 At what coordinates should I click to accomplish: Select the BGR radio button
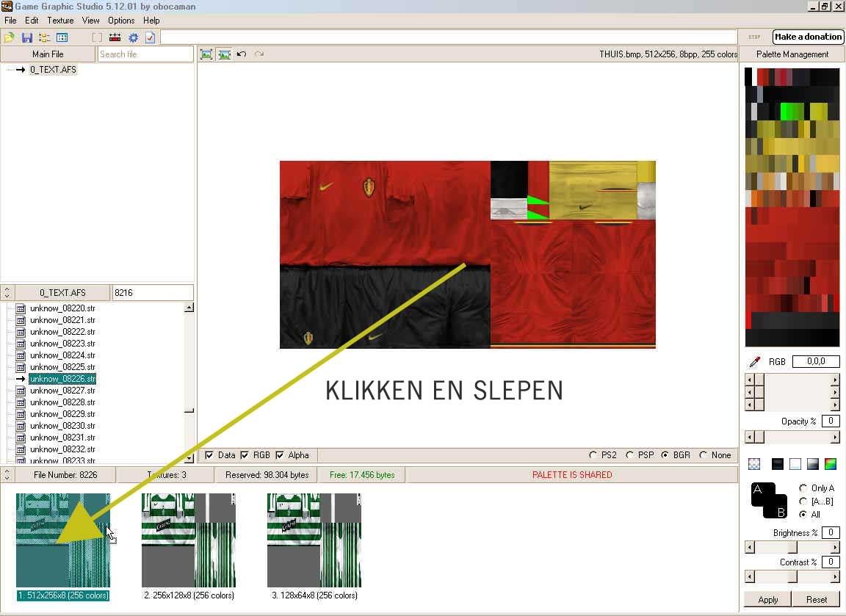point(665,455)
